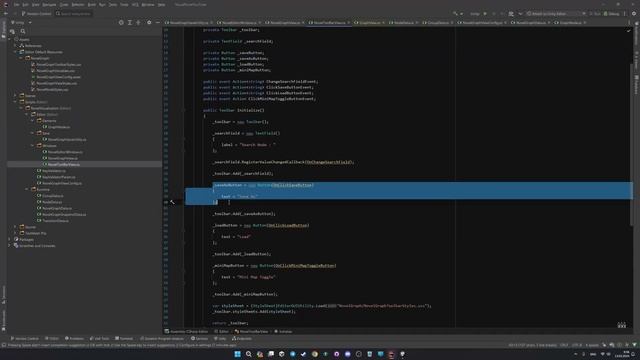Click the icon left of the Explorer magnifier
The image size is (640, 360).
click(12, 31)
